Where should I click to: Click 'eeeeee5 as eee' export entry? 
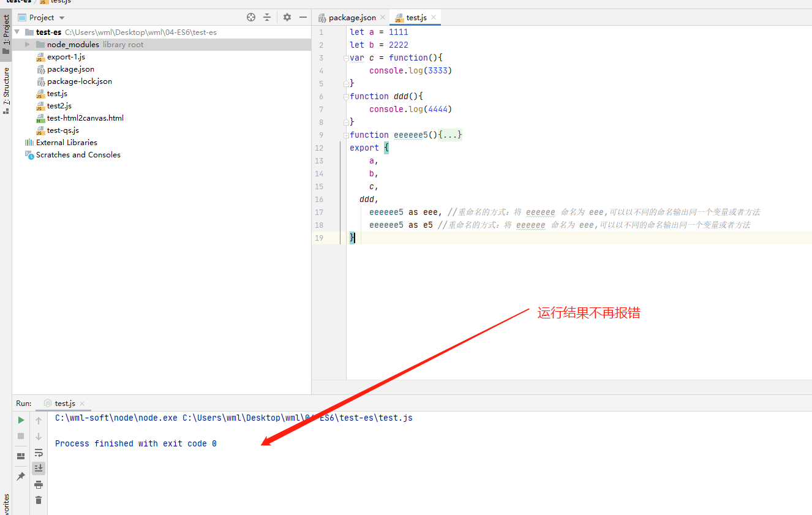404,212
